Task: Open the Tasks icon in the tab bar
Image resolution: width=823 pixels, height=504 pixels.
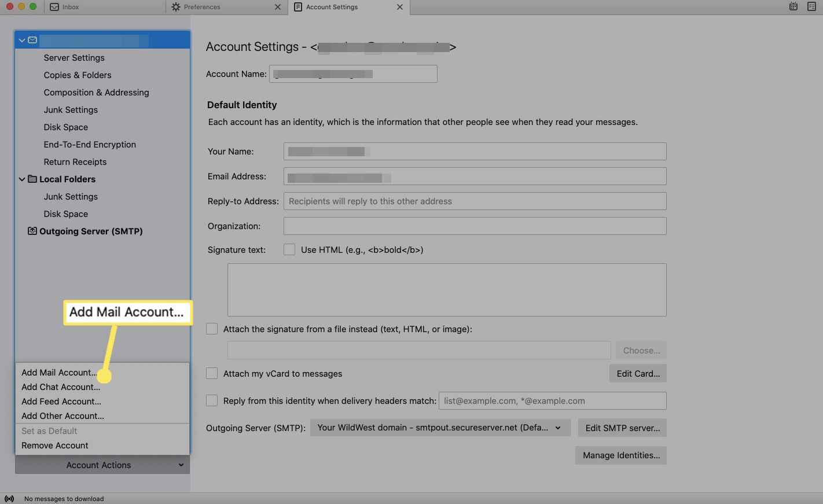Action: coord(811,6)
